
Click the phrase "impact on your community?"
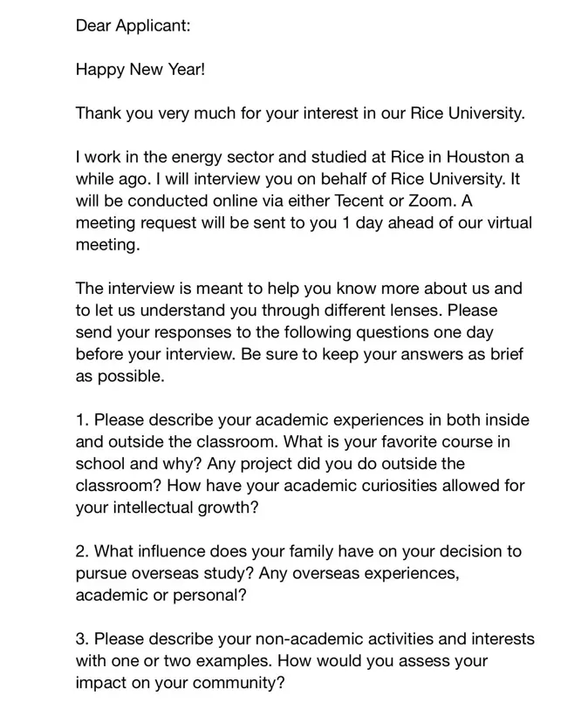[x=181, y=683]
